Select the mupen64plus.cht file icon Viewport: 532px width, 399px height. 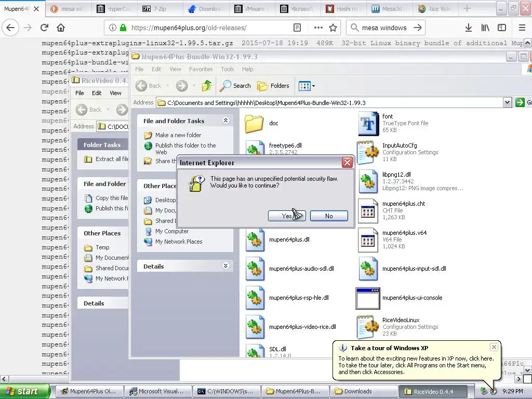[x=368, y=211]
